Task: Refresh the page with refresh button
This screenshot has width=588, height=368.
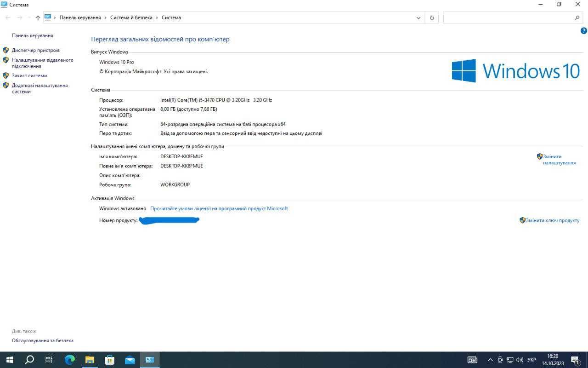Action: click(431, 18)
